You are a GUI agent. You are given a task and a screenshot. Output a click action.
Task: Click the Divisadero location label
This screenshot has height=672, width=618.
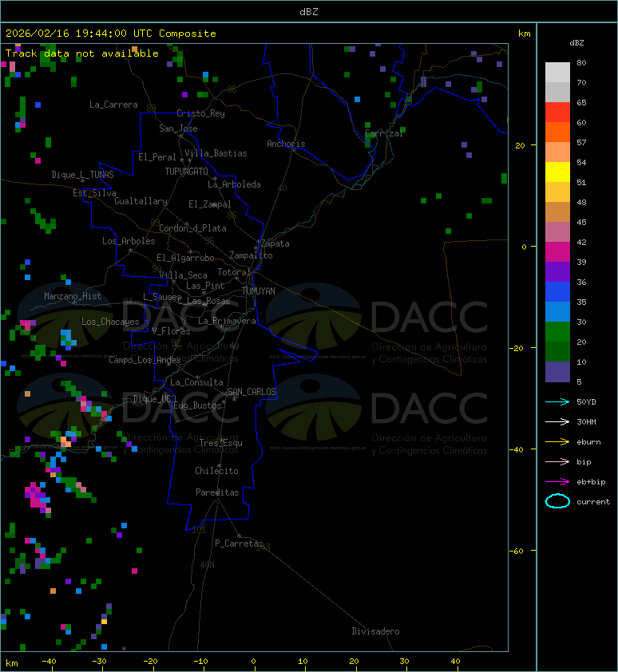(x=376, y=631)
